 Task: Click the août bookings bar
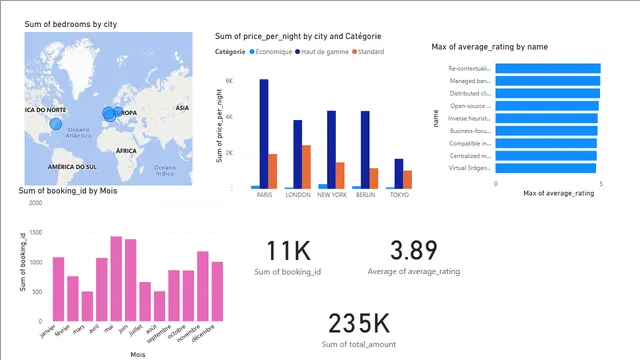click(160, 306)
